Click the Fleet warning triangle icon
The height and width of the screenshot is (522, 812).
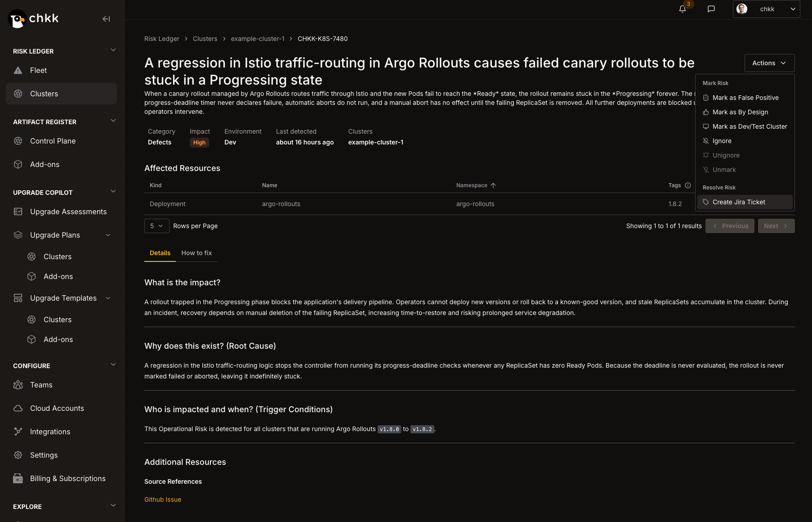point(18,70)
